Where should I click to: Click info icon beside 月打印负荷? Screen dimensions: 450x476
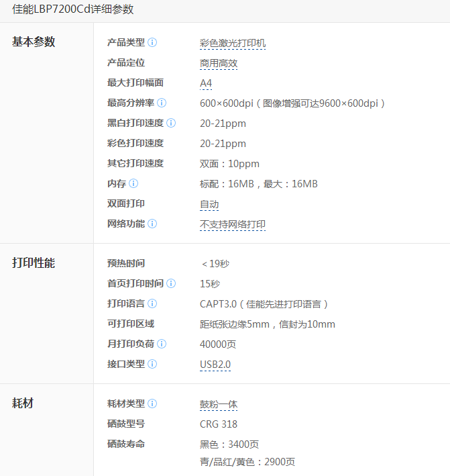tap(162, 344)
